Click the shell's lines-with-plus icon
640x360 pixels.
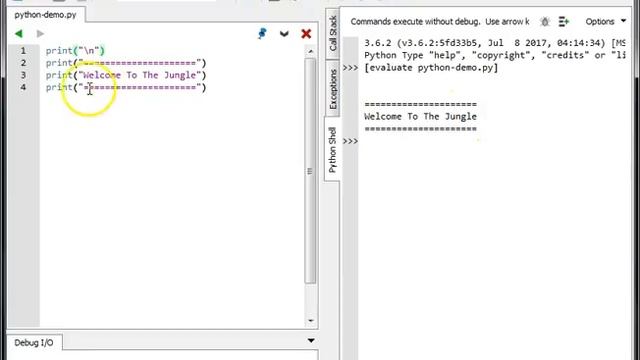tap(564, 22)
